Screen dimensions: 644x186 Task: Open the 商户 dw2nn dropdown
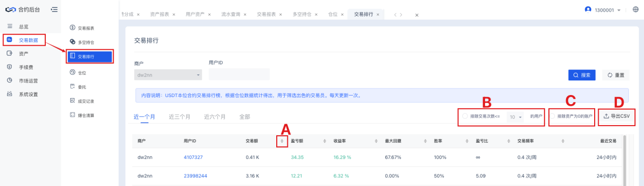tap(168, 74)
